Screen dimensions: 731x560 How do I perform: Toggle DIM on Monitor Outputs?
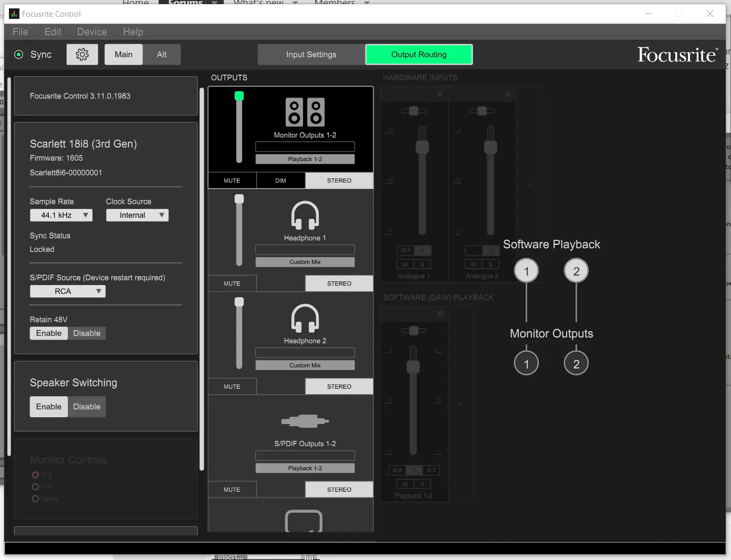(x=280, y=181)
